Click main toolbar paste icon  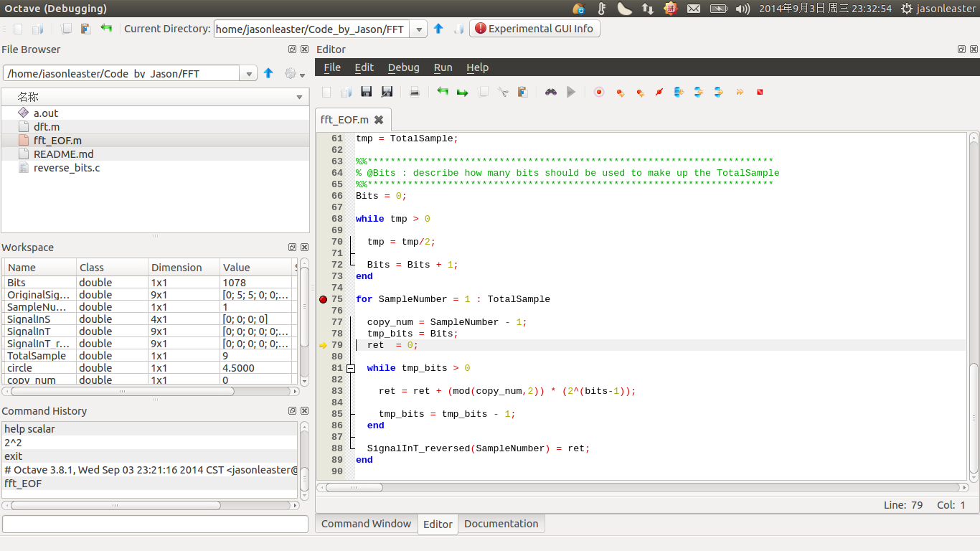[85, 29]
